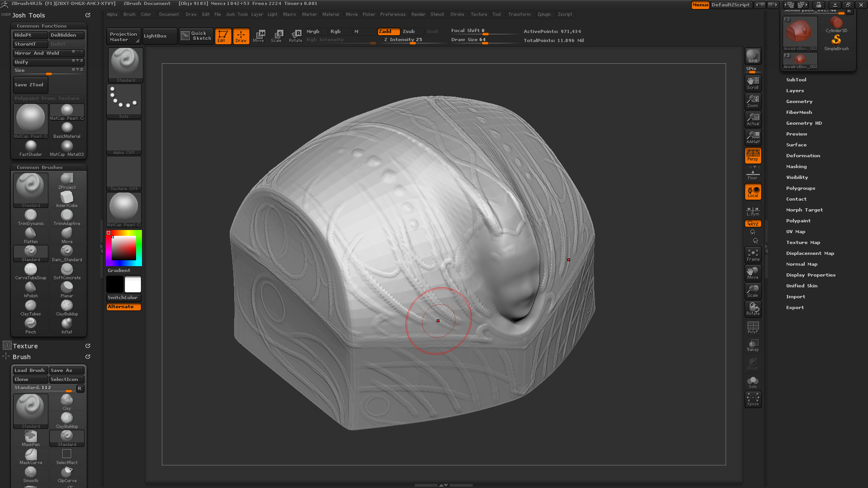The image size is (868, 488).
Task: Click the SwitchColor button
Action: [123, 298]
